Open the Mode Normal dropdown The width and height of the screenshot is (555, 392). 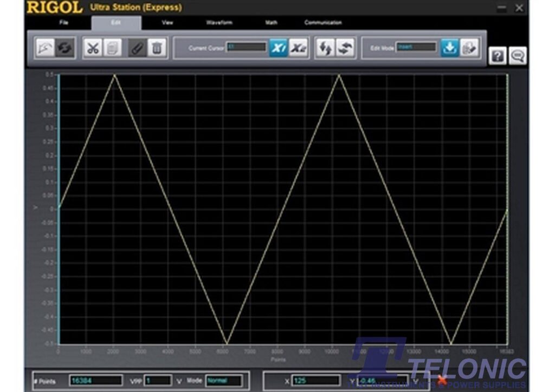pyautogui.click(x=224, y=381)
